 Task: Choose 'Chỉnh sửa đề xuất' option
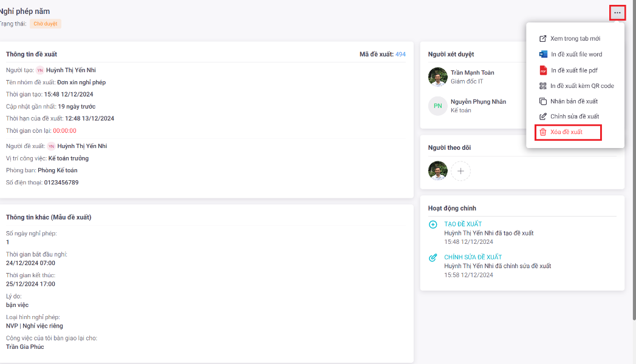click(574, 116)
